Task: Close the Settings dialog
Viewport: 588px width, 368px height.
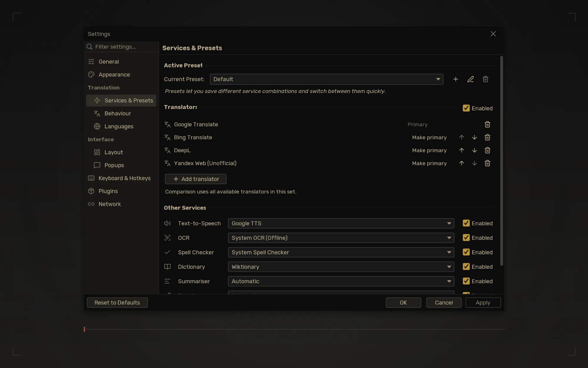Action: pos(493,34)
